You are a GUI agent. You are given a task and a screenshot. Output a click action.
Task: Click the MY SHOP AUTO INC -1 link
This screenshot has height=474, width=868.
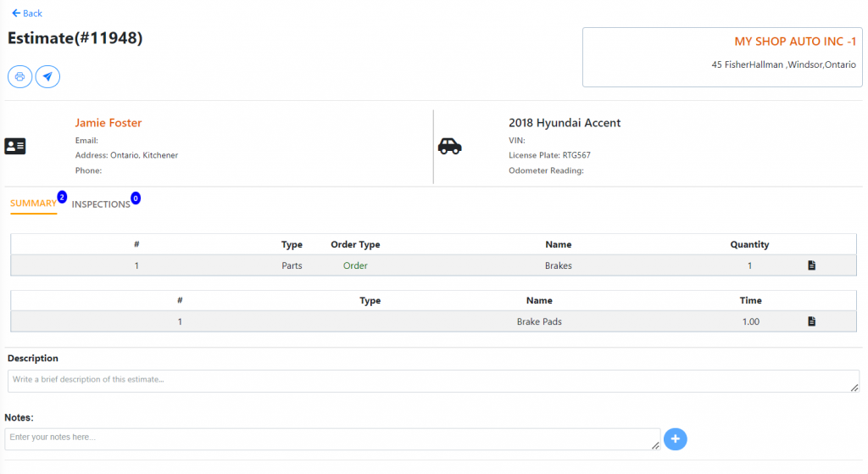[x=794, y=42]
